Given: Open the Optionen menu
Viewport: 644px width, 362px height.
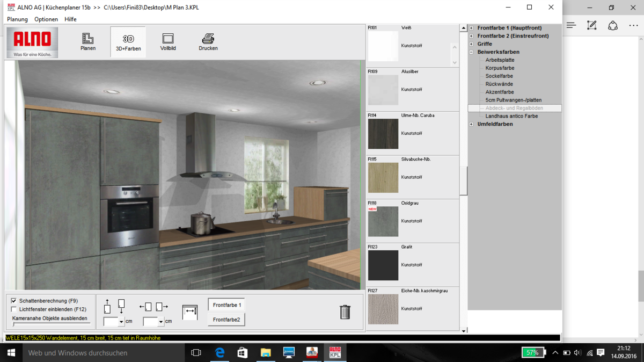Looking at the screenshot, I should [46, 19].
